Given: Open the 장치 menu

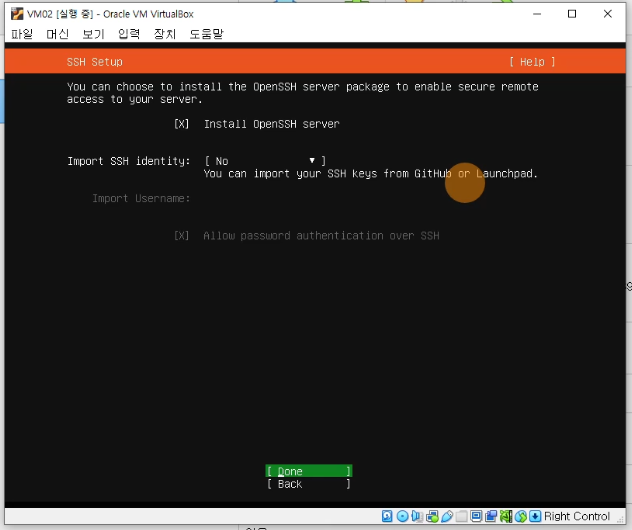Looking at the screenshot, I should (x=165, y=33).
